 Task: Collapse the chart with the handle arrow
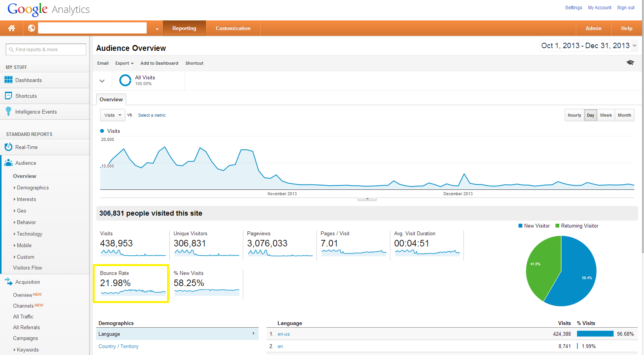tap(367, 199)
